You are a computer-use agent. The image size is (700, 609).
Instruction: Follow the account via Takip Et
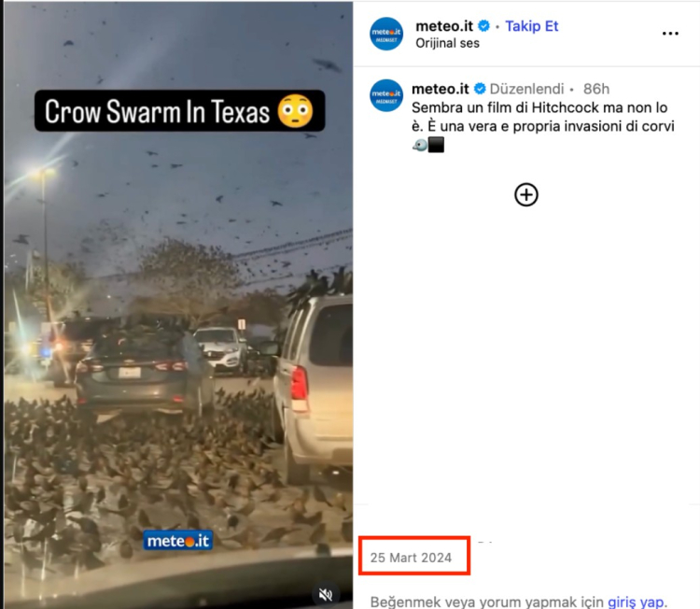pos(531,26)
